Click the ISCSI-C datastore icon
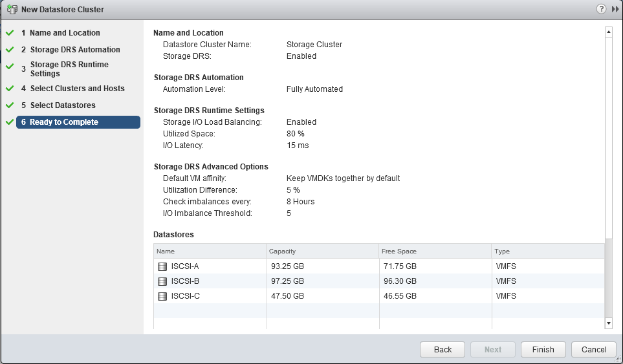Image resolution: width=623 pixels, height=364 pixels. (162, 296)
